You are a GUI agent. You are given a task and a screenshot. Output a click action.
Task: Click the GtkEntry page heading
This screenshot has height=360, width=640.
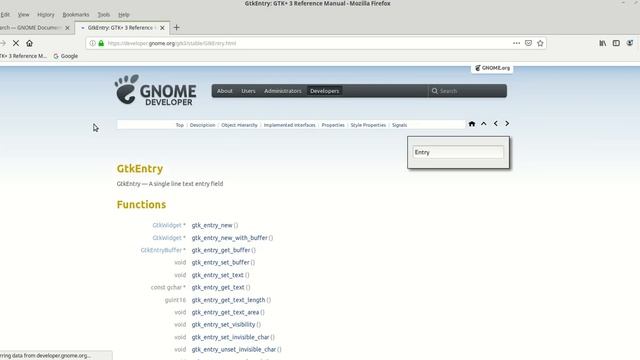click(x=140, y=169)
